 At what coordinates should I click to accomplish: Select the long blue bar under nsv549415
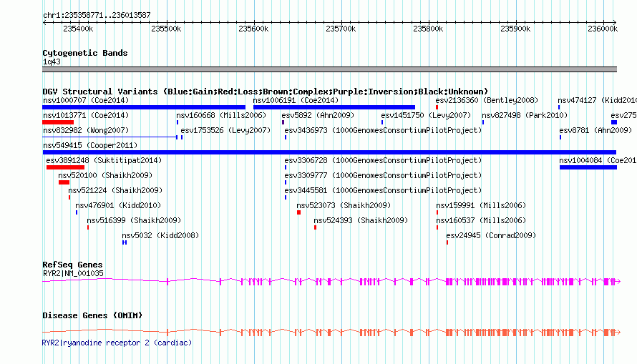[329, 152]
